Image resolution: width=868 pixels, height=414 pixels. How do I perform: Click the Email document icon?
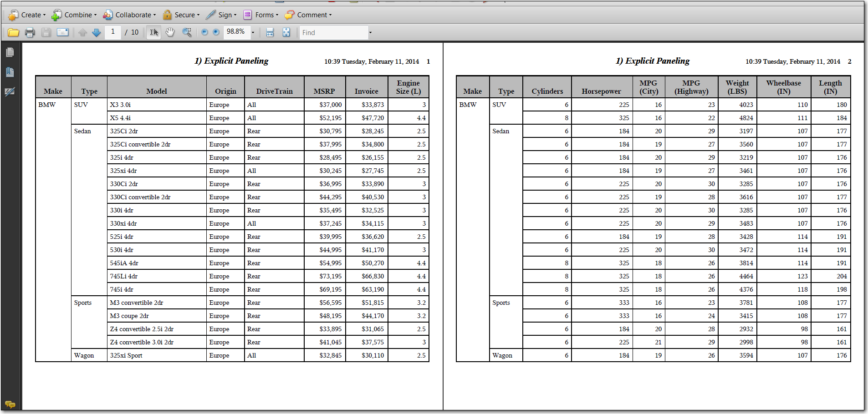62,32
